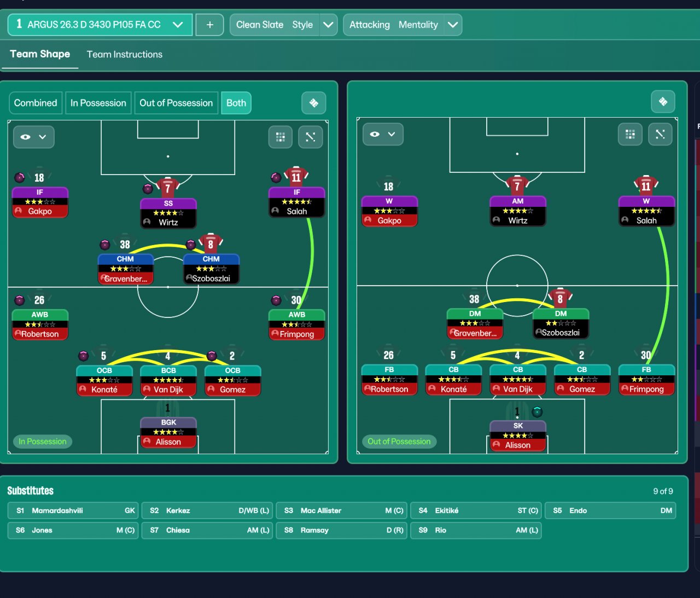Viewport: 700px width, 598px height.
Task: Select Alisson BGK role card
Action: coord(168,433)
